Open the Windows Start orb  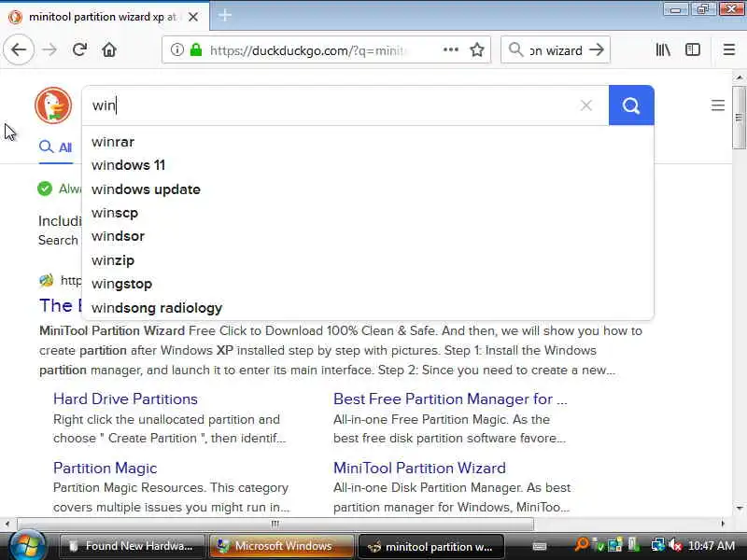(x=27, y=545)
